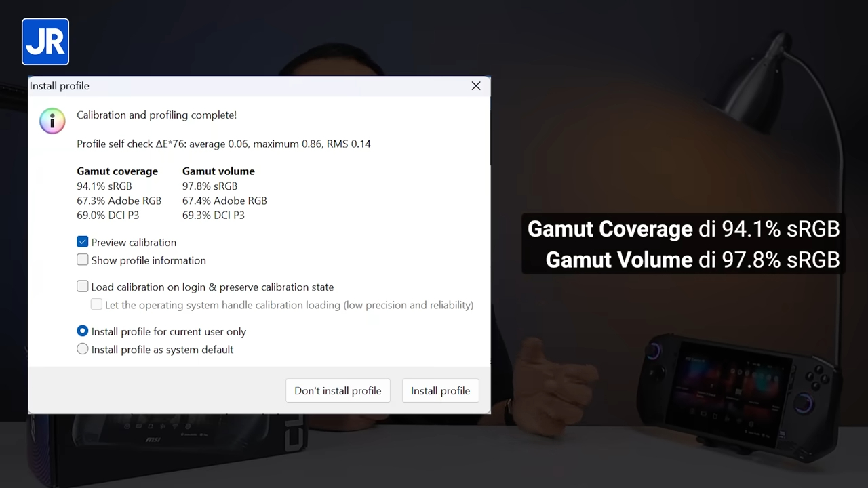Image resolution: width=868 pixels, height=488 pixels.
Task: Click the colorful info icon in dialog
Action: click(52, 121)
